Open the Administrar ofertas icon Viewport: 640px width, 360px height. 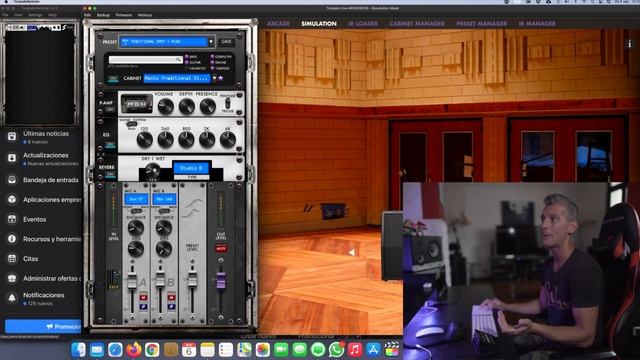pos(12,278)
